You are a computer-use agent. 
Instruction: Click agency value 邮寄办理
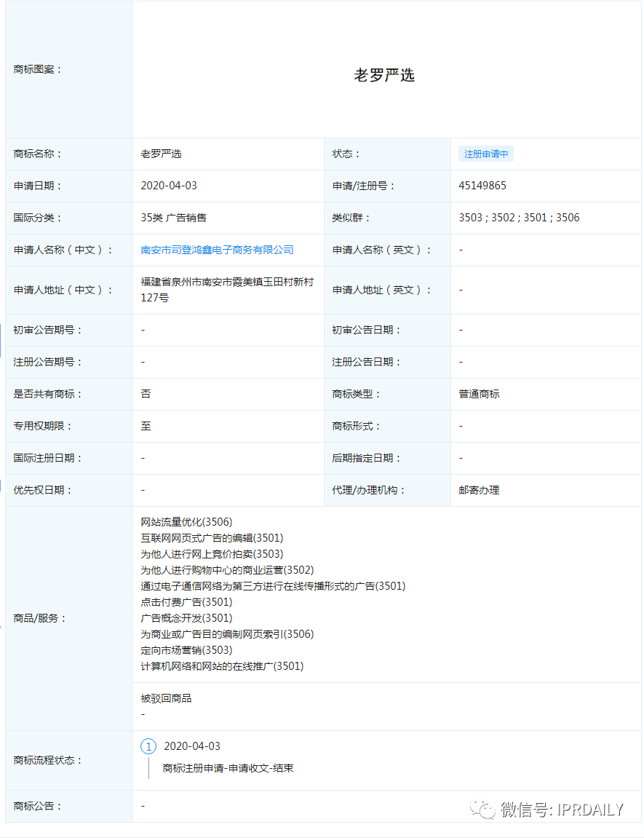(x=479, y=491)
